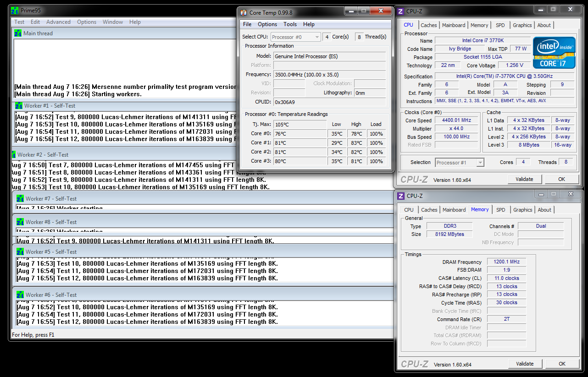Click the Main thread window icon
The width and height of the screenshot is (588, 377).
18,33
